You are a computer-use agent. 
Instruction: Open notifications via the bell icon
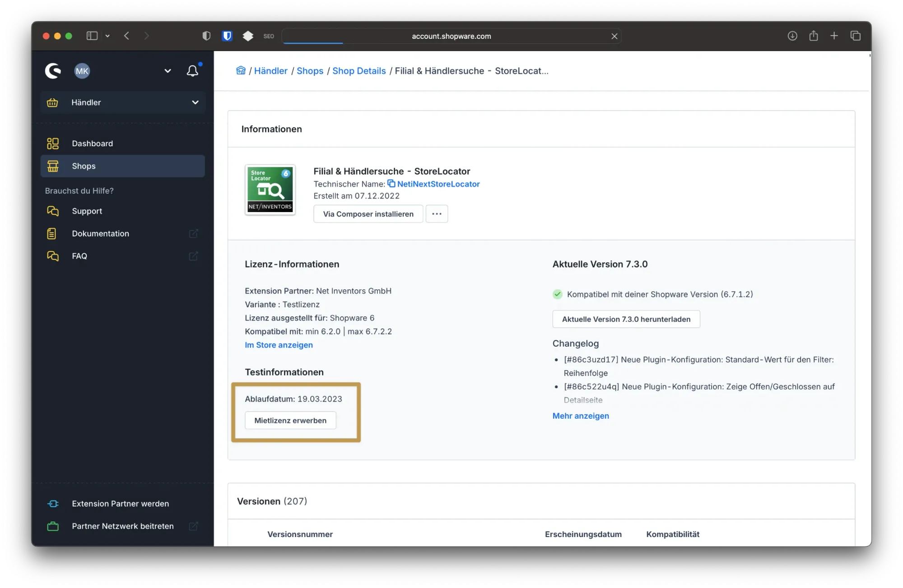(192, 70)
